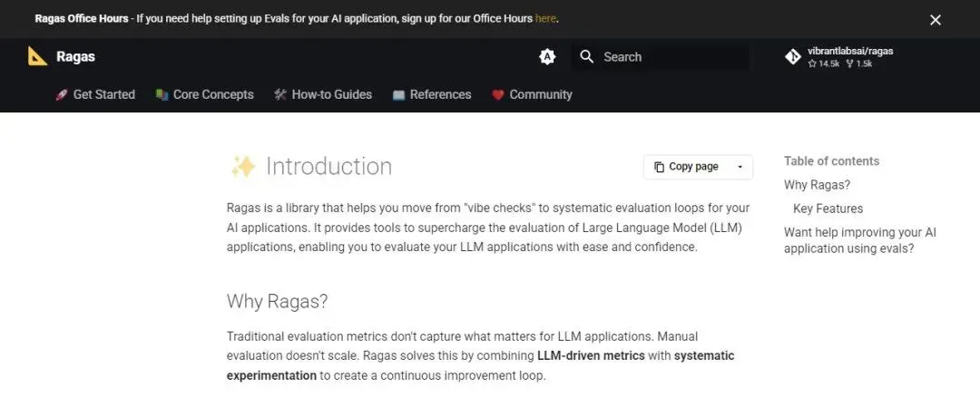Image resolution: width=980 pixels, height=408 pixels.
Task: Dismiss the Office Hours announcement banner
Action: pyautogui.click(x=935, y=20)
